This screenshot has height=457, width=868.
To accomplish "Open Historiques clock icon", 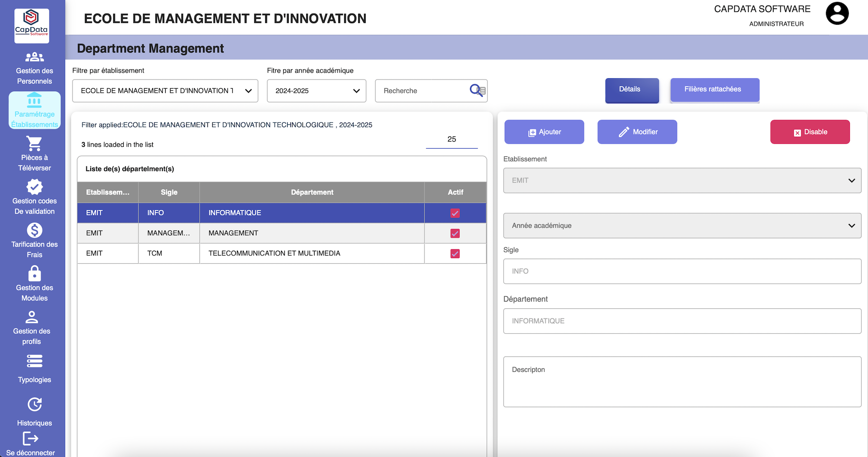I will pos(35,404).
